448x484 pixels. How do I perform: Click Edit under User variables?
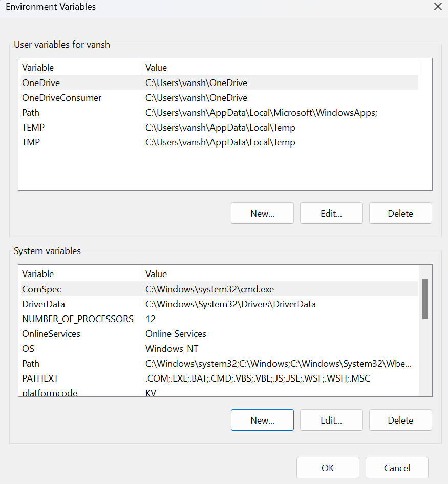(331, 214)
